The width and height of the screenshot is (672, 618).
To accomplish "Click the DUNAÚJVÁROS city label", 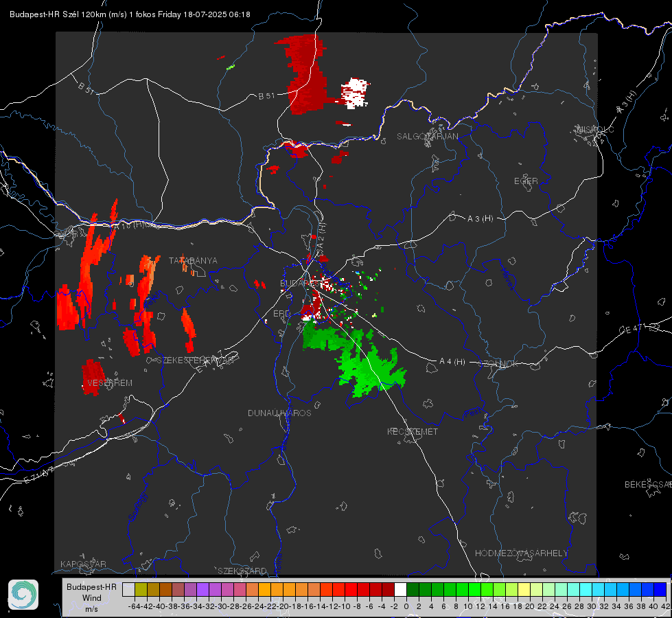I will coord(279,413).
